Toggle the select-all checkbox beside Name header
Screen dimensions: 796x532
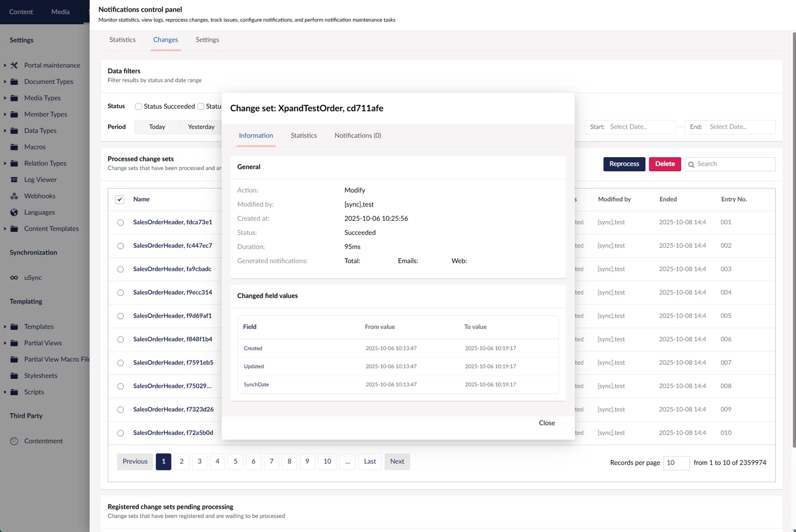(x=120, y=199)
